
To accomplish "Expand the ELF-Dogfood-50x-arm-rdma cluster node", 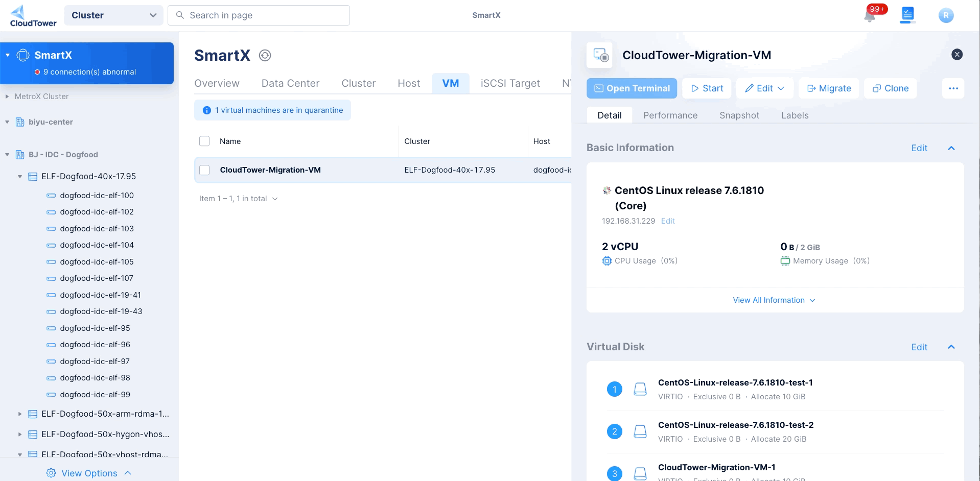I will pos(20,414).
